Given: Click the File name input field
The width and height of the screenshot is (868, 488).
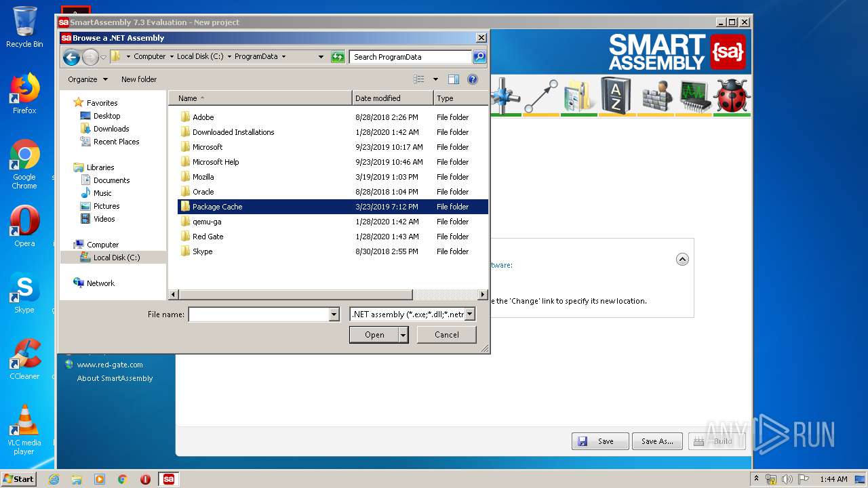Looking at the screenshot, I should click(259, 314).
